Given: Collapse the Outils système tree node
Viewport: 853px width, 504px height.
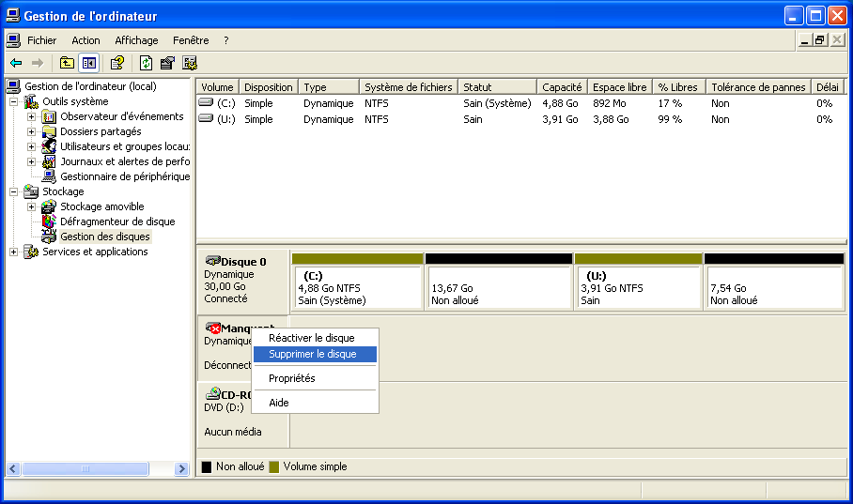Looking at the screenshot, I should coord(14,101).
